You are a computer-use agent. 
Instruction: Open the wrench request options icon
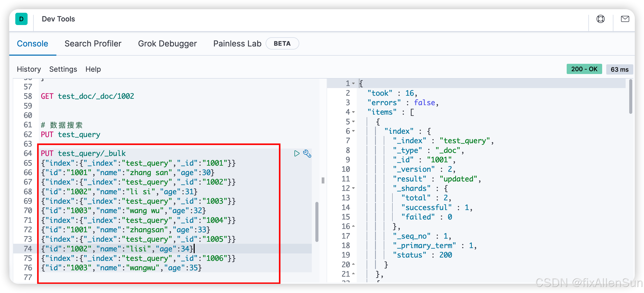307,153
